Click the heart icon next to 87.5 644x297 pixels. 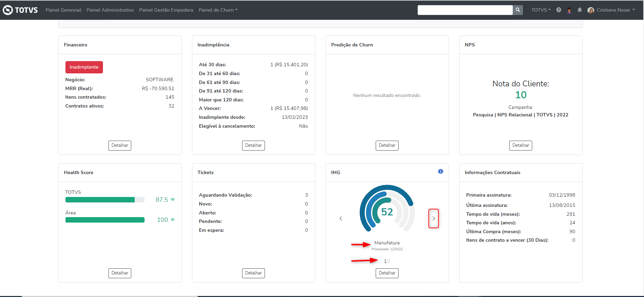click(x=173, y=200)
